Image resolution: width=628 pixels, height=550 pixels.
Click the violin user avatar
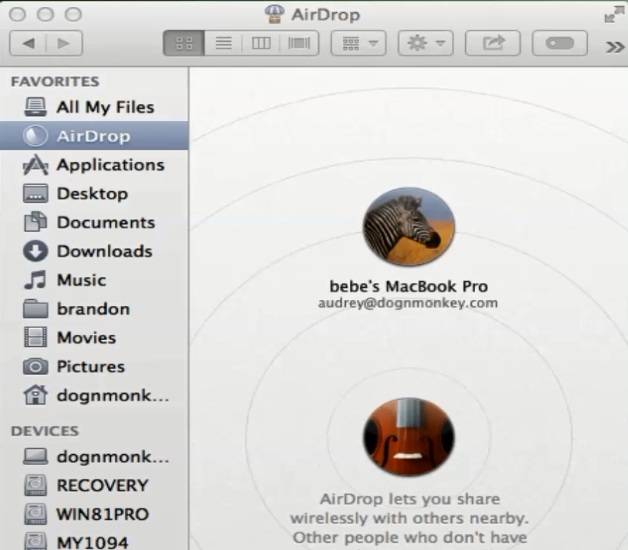click(x=408, y=437)
